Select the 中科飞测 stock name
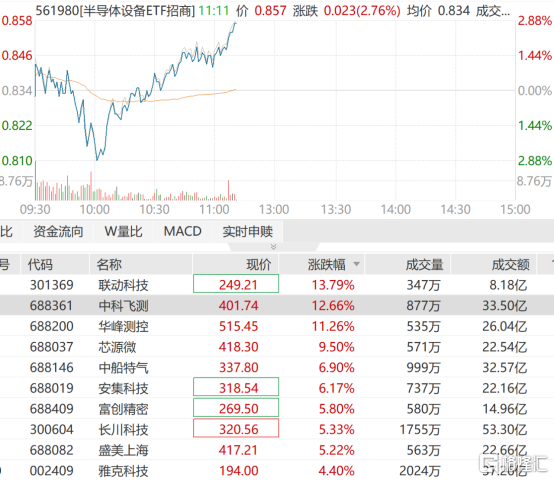Screen dimensions: 554x480 tap(123, 306)
